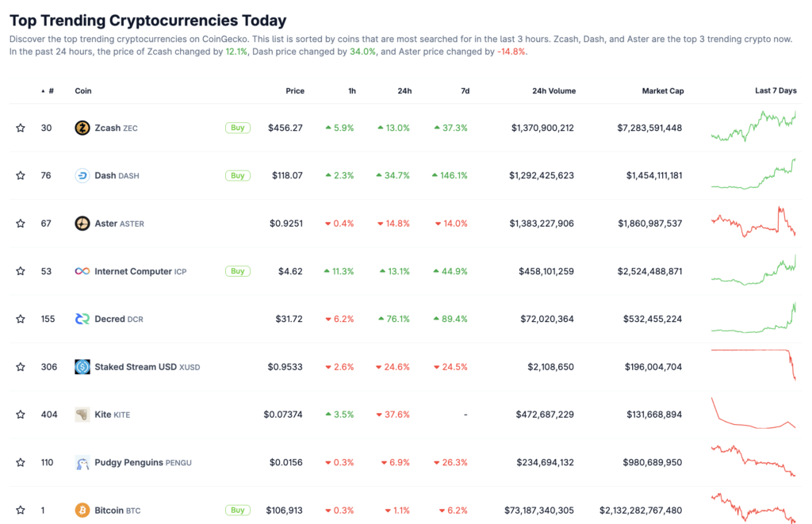Image resolution: width=812 pixels, height=524 pixels.
Task: Add Bitcoin to favorites via its star
Action: click(21, 510)
